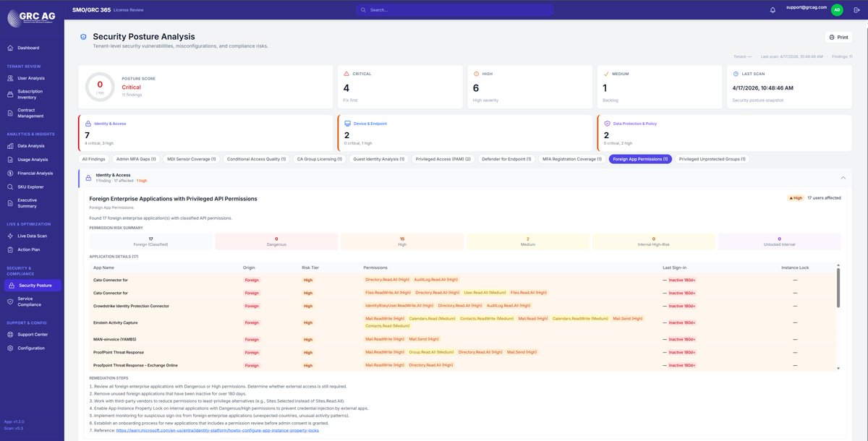Click the Instance Lock column header
The image size is (868, 441).
[x=795, y=267]
